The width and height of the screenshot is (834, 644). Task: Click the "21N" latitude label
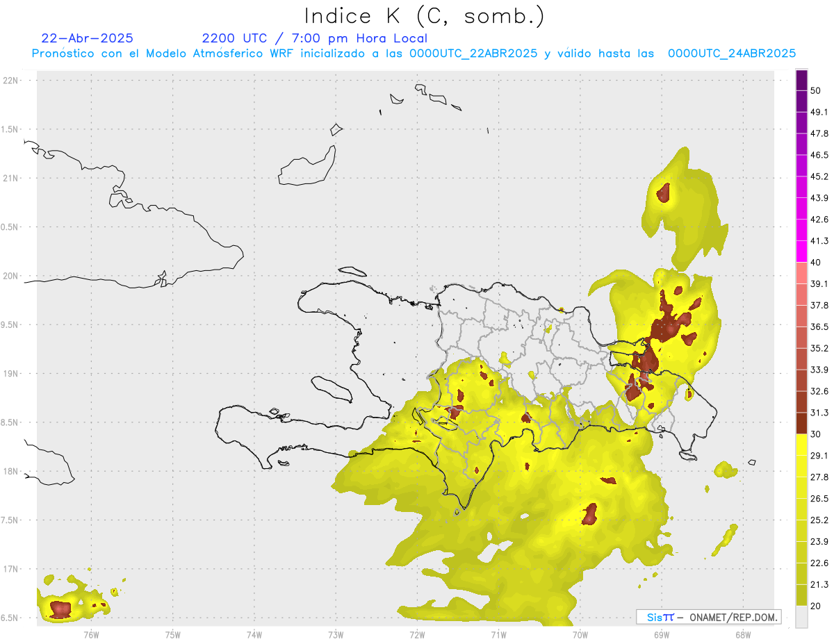[11, 178]
